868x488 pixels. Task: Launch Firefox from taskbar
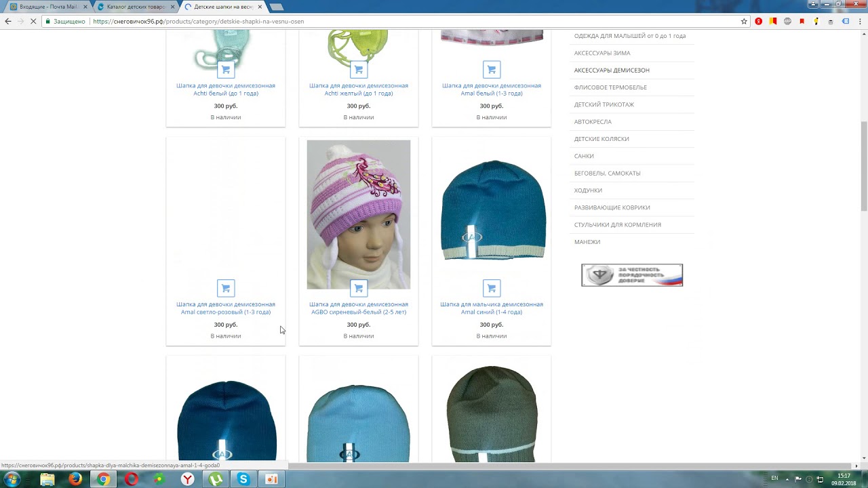[x=75, y=479]
